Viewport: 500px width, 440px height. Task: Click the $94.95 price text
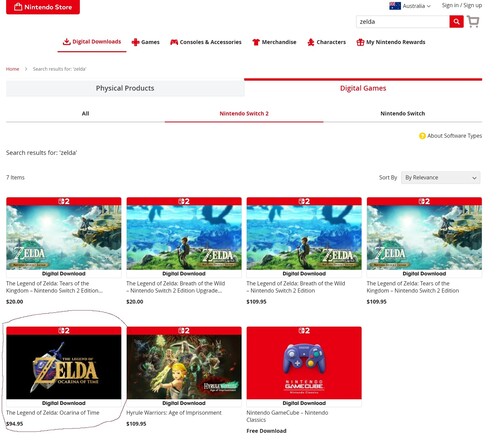15,424
